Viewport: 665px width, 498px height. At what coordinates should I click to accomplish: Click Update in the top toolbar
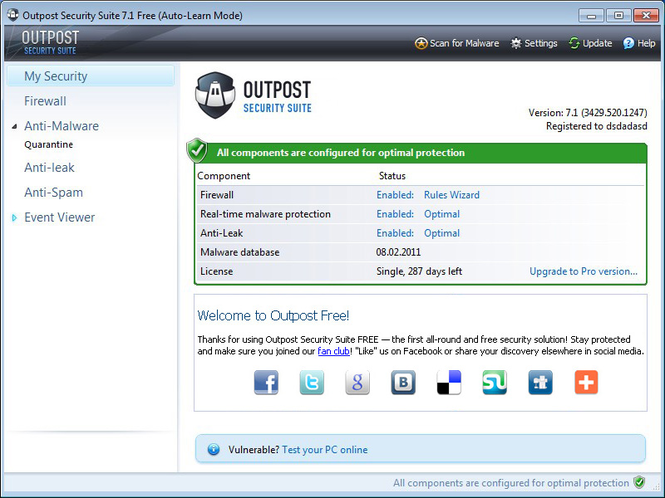pos(590,43)
